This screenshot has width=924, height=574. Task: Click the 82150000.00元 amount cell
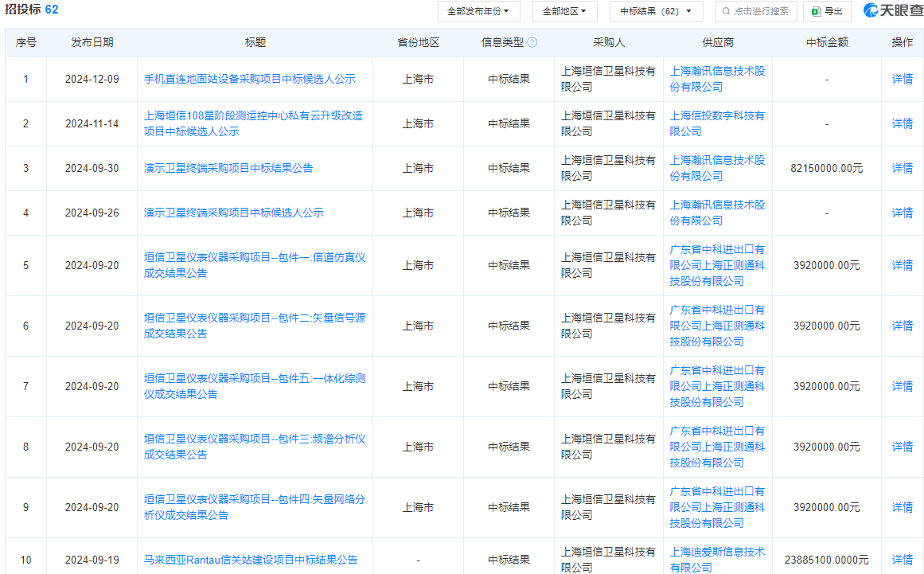point(827,168)
